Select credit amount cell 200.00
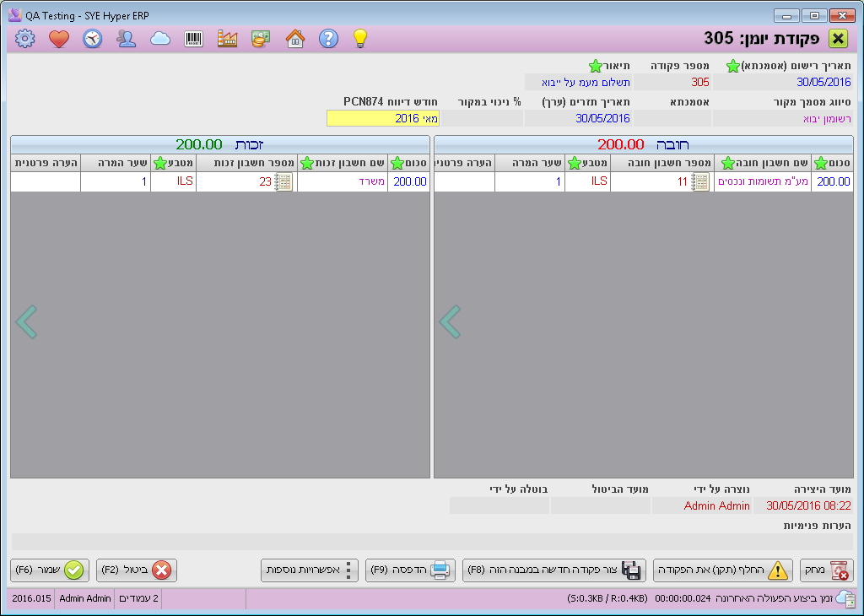 coord(409,181)
